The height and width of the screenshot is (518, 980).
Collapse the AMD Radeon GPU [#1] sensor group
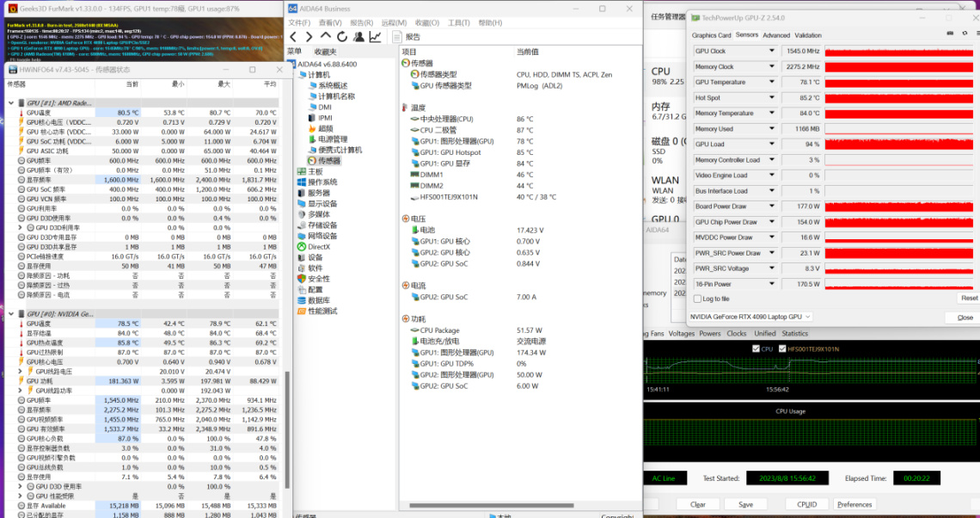pos(11,102)
